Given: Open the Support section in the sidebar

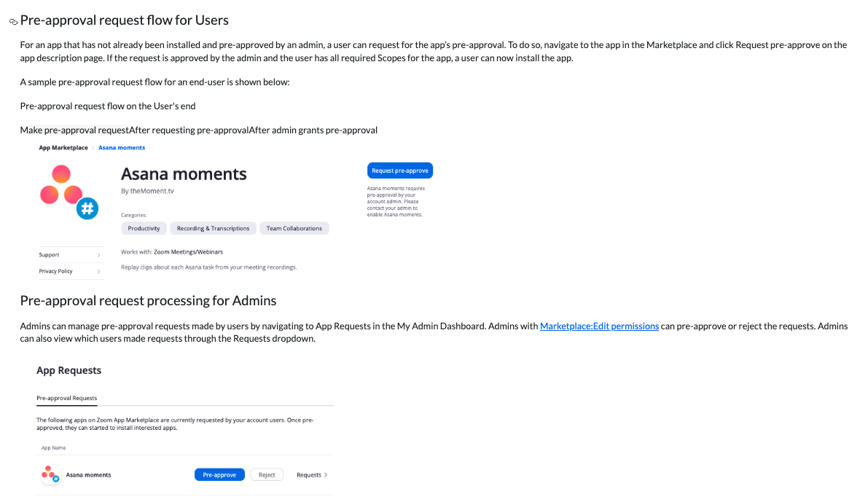Looking at the screenshot, I should click(x=50, y=255).
